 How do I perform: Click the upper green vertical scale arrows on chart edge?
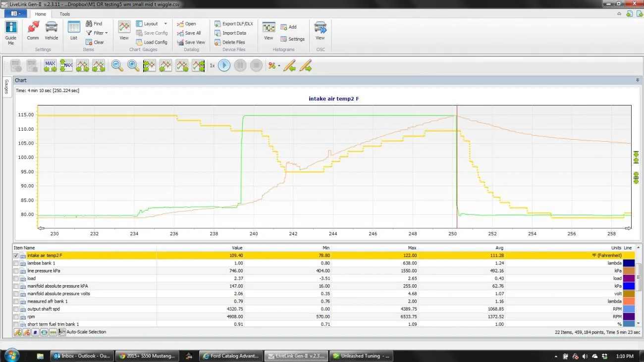[x=636, y=157]
